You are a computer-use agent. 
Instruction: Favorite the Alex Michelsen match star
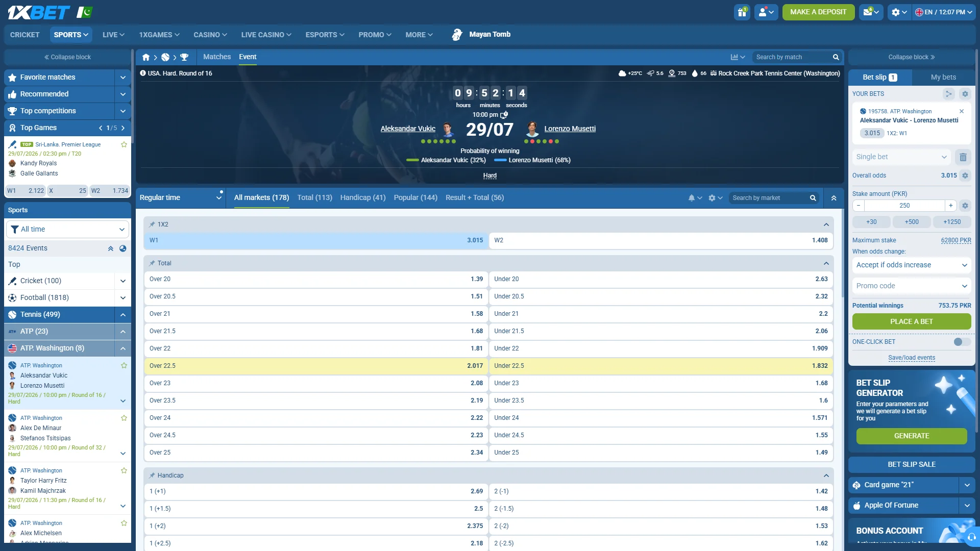pyautogui.click(x=124, y=523)
